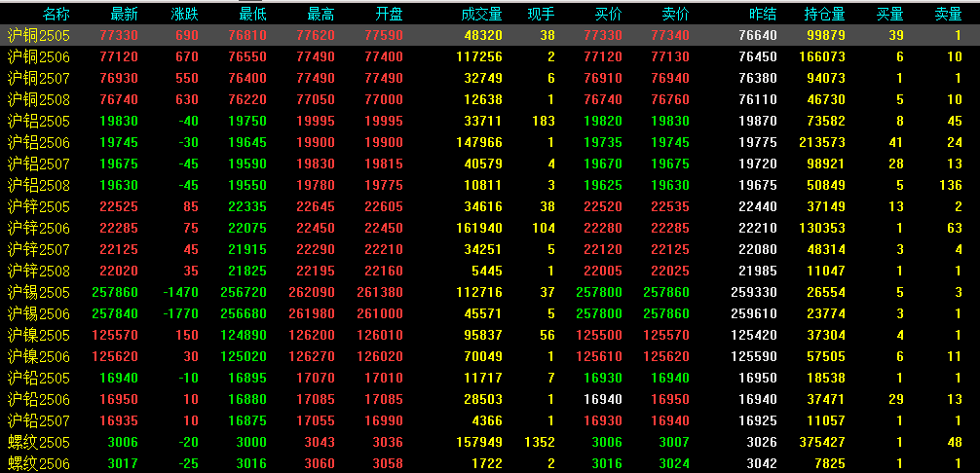This screenshot has width=980, height=473.
Task: Click previous settlement 125590 for 沪镍2506
Action: coord(754,357)
